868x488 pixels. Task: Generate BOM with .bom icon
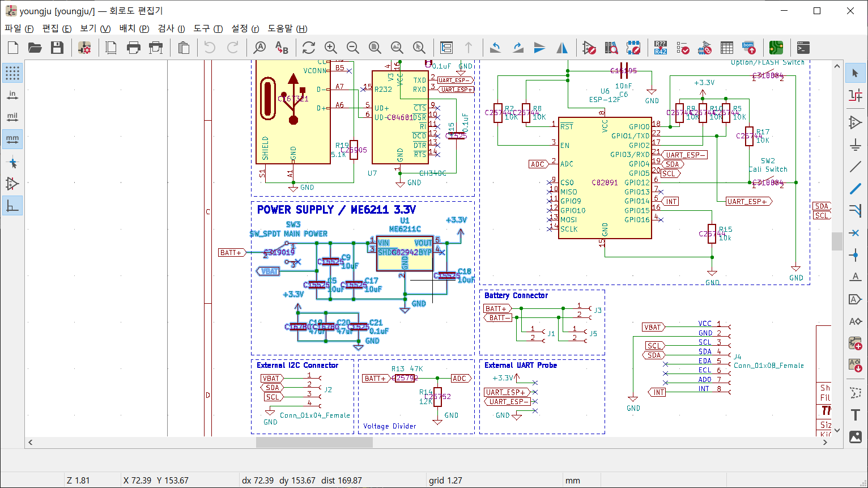click(748, 48)
